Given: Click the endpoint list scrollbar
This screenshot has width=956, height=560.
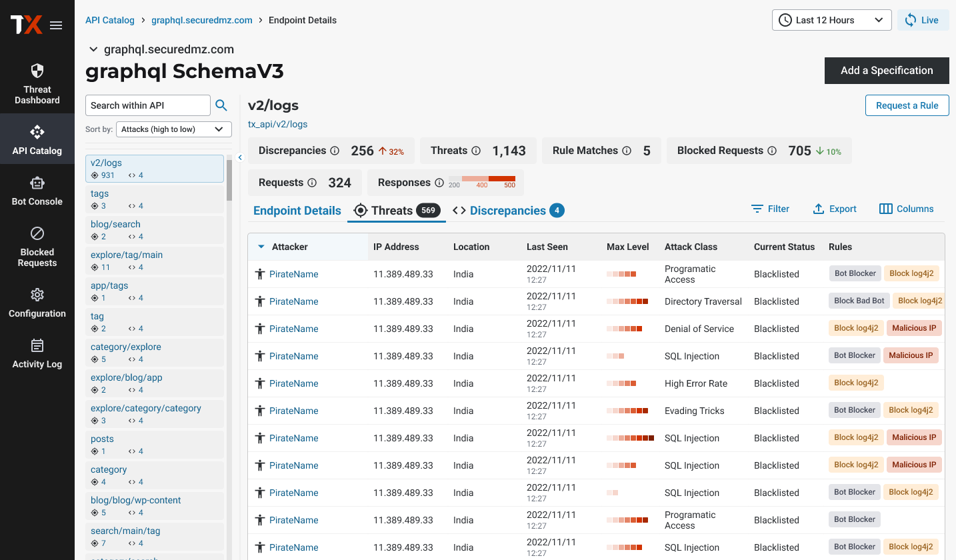Looking at the screenshot, I should click(x=229, y=180).
